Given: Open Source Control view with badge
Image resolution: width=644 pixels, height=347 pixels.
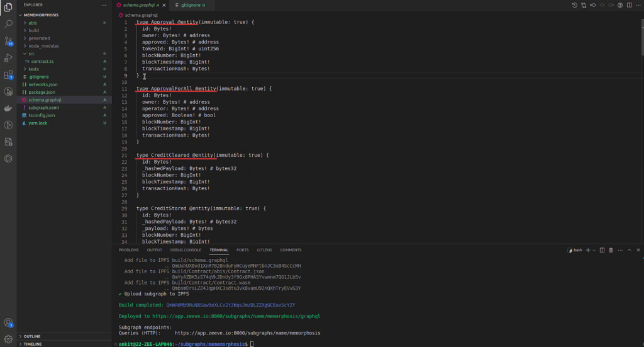Looking at the screenshot, I should pos(8,41).
